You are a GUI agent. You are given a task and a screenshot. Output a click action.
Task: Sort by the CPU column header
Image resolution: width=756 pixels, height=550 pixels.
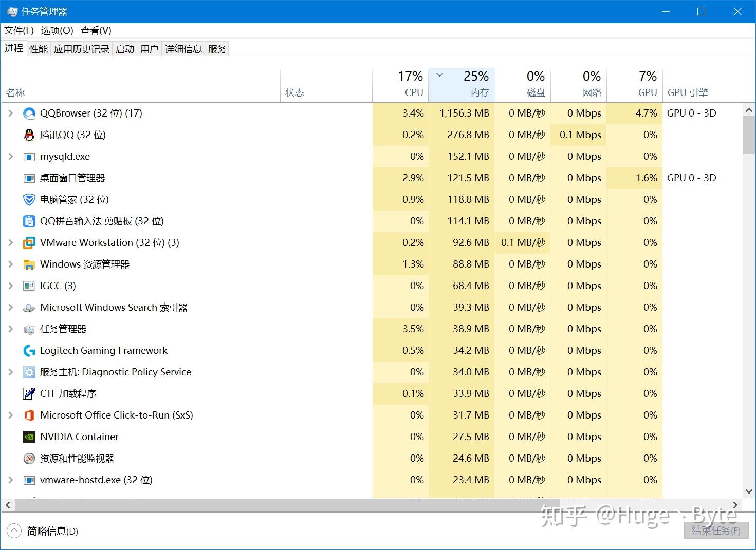[x=400, y=85]
